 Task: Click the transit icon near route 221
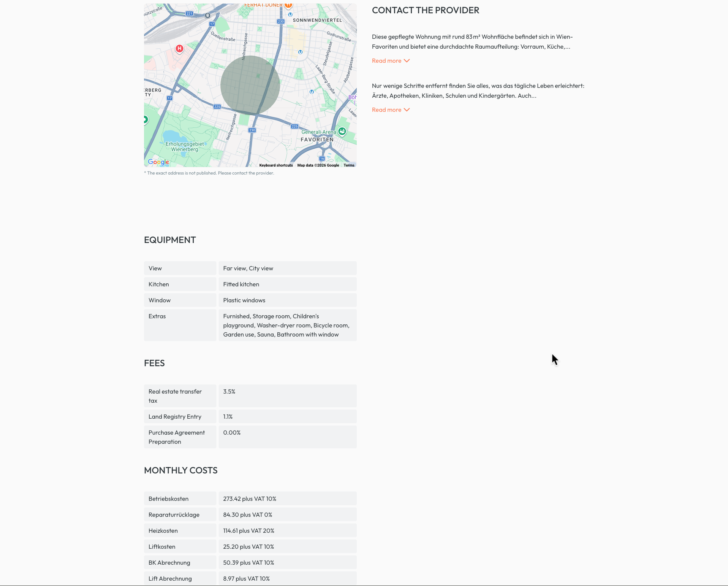[x=207, y=16]
